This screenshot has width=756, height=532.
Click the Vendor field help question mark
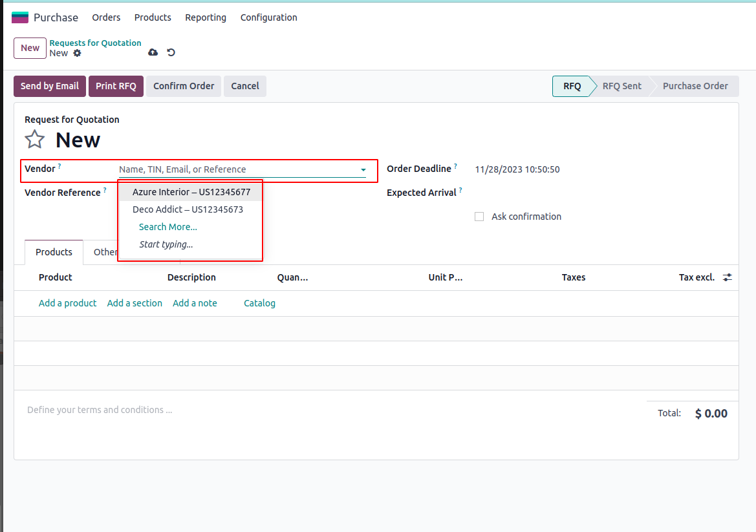tap(59, 165)
